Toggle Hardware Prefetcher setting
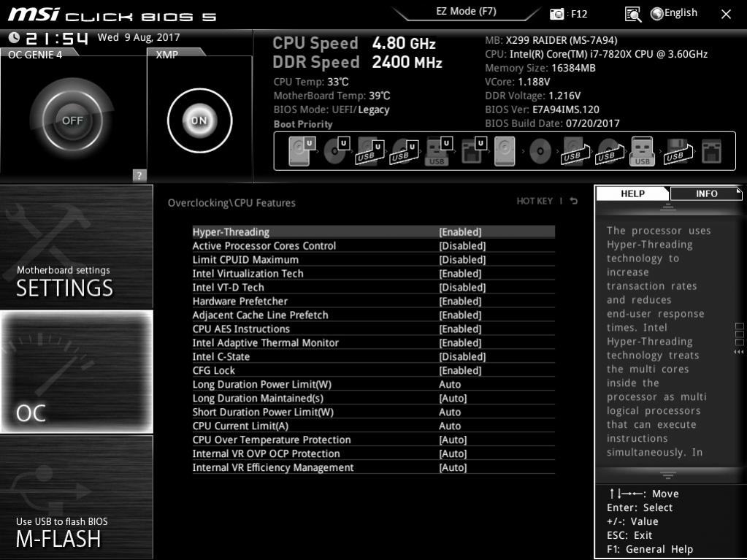747x560 pixels. (374, 301)
